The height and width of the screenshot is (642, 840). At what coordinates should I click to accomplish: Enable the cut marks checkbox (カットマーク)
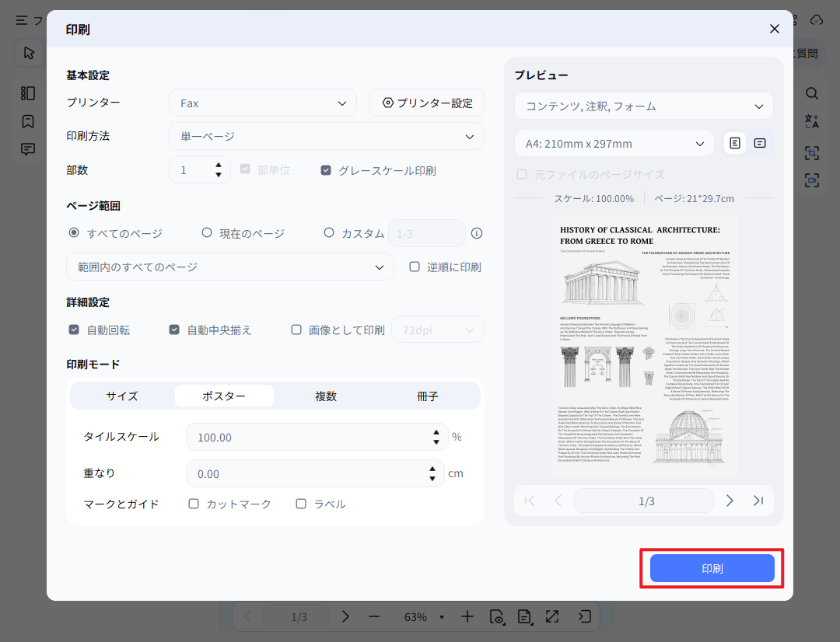point(194,504)
